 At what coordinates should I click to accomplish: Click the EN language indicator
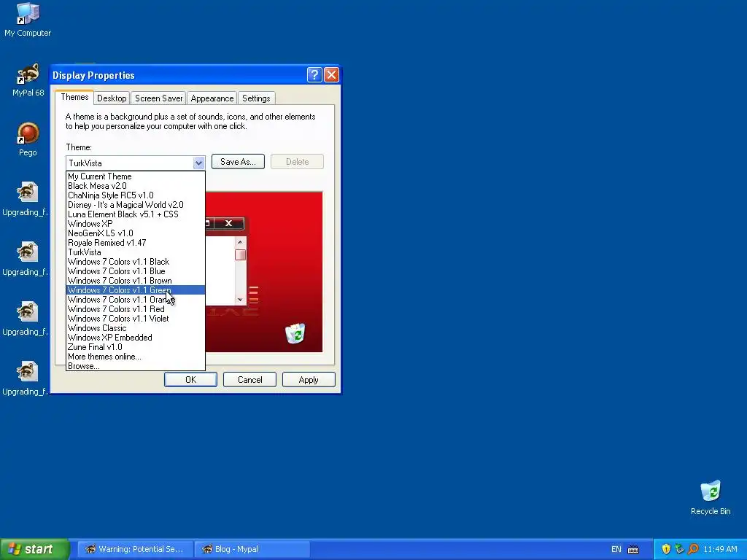click(616, 549)
